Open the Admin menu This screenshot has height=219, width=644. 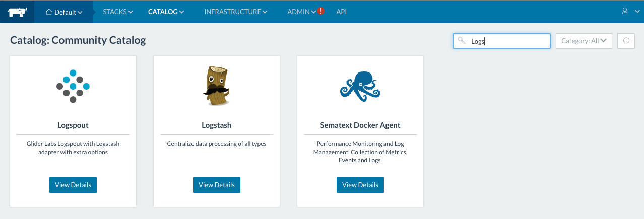(x=301, y=12)
